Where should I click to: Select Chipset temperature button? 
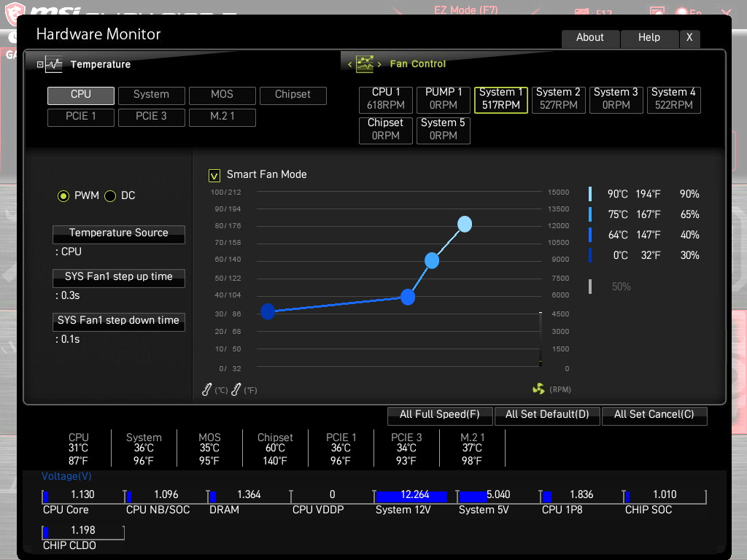coord(293,96)
